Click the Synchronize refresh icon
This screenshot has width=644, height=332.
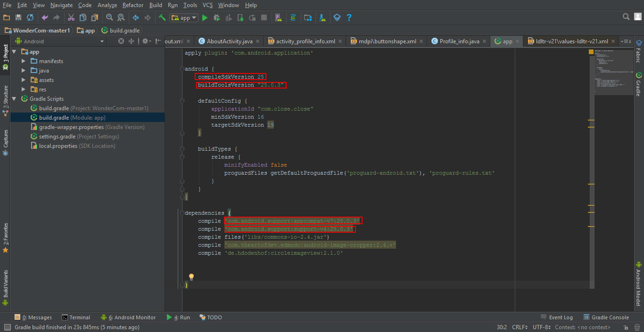coord(30,17)
